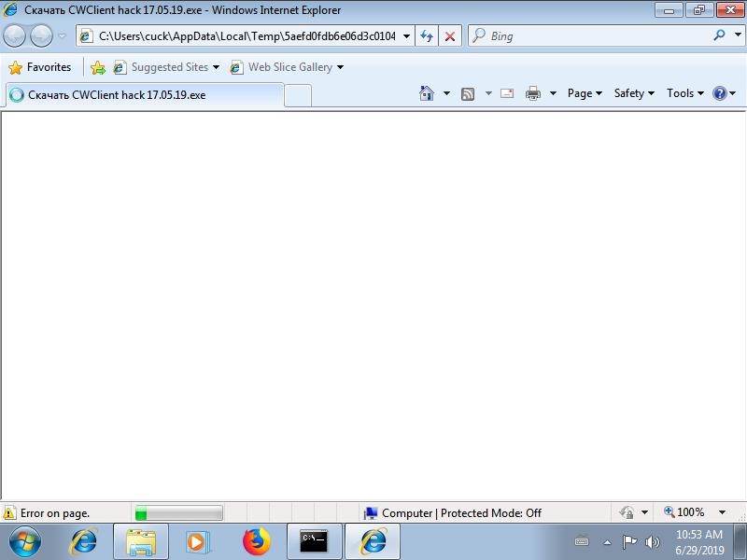Image resolution: width=747 pixels, height=560 pixels.
Task: Click the RSS Feeds icon
Action: coord(468,94)
